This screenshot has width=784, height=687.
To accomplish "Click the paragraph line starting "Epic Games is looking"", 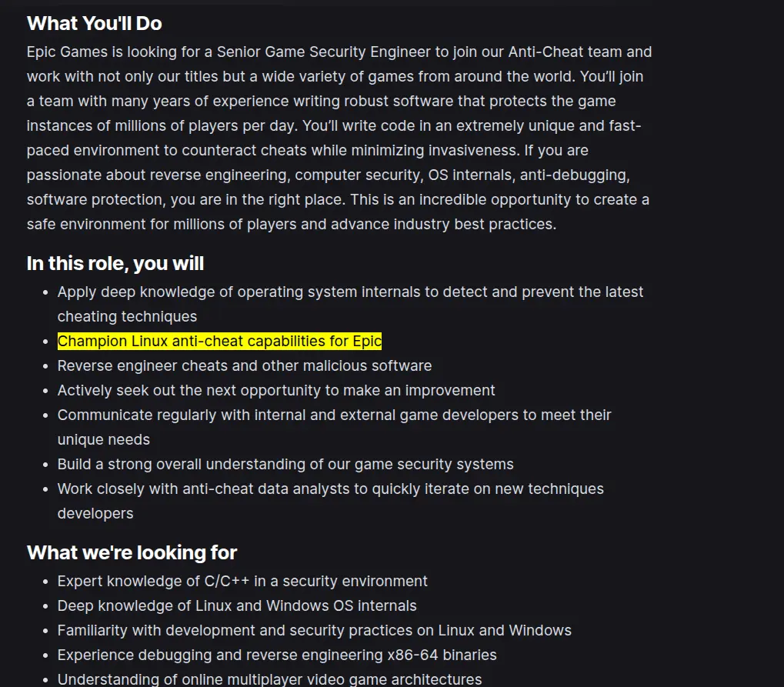I will pos(339,52).
